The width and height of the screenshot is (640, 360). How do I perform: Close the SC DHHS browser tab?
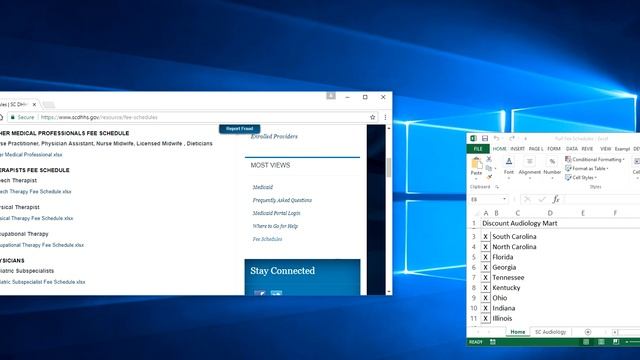point(34,104)
